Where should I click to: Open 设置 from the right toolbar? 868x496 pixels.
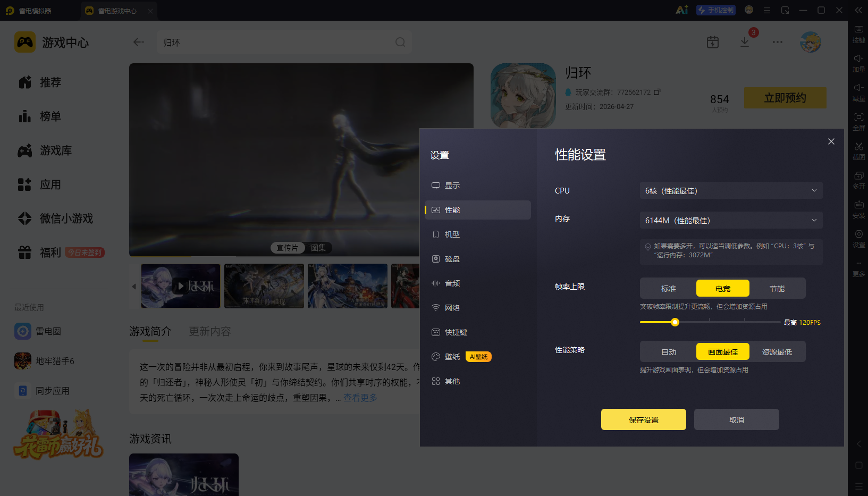(x=858, y=238)
